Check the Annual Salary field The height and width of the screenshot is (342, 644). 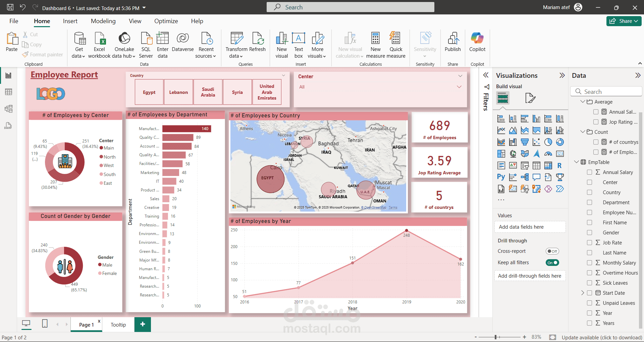[589, 172]
